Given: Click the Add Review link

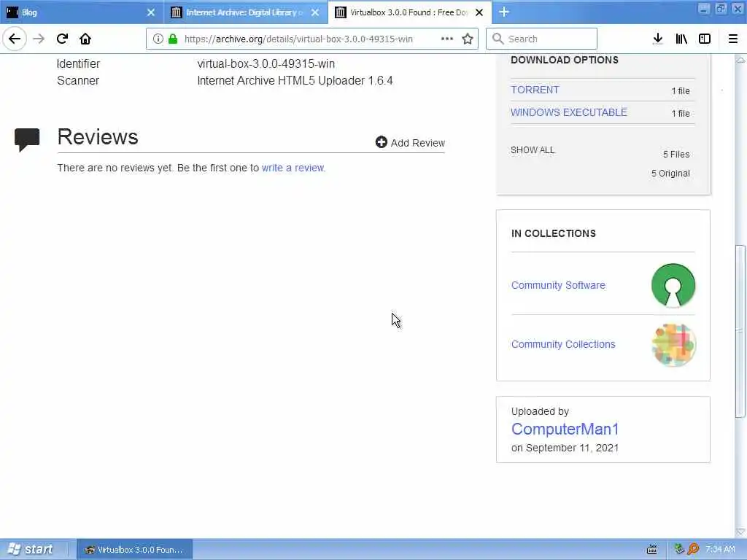Looking at the screenshot, I should 417,143.
